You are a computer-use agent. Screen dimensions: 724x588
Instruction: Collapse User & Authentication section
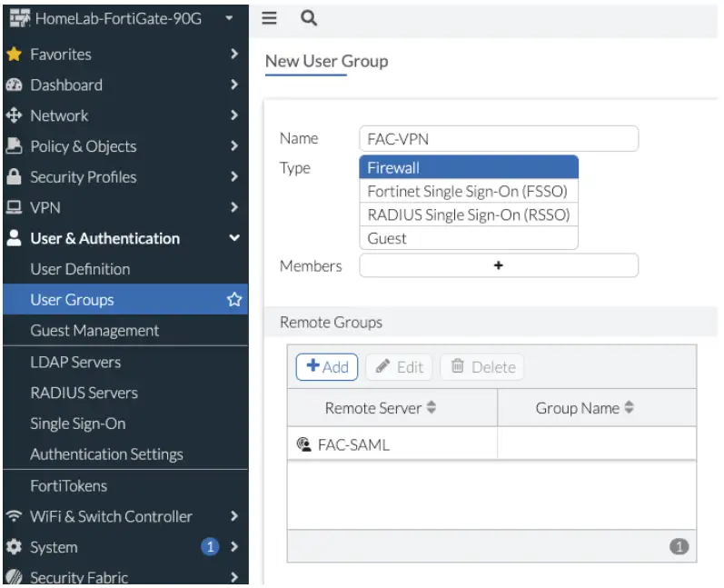[233, 238]
